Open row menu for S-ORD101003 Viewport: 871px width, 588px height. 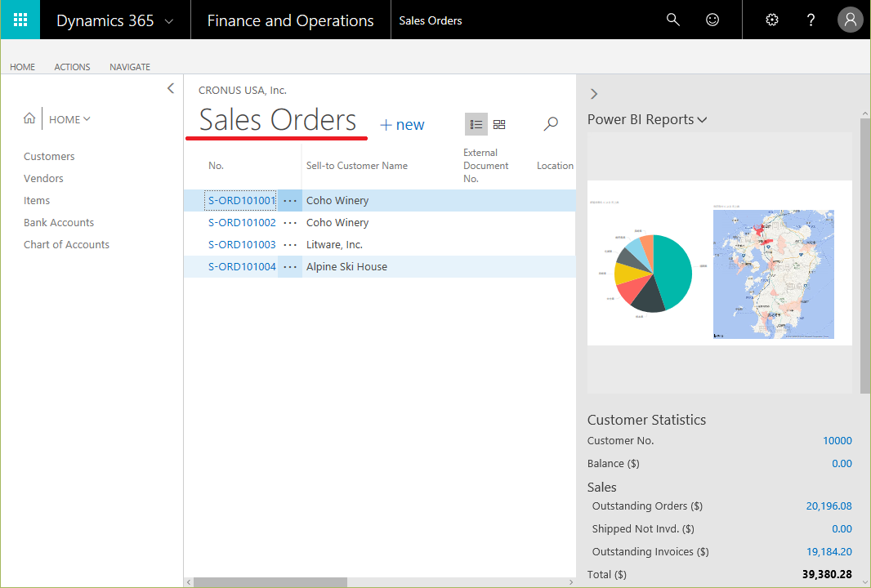(x=290, y=245)
